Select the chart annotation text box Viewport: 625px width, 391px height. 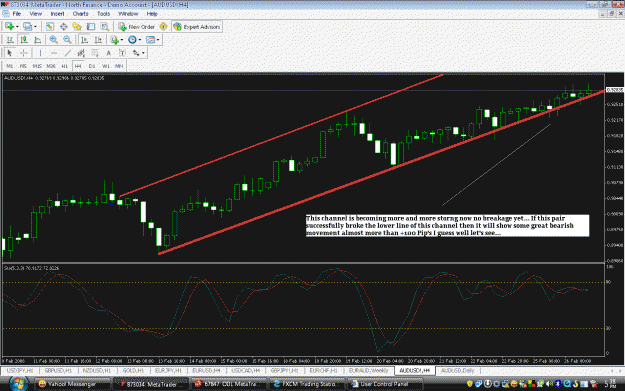tap(447, 226)
